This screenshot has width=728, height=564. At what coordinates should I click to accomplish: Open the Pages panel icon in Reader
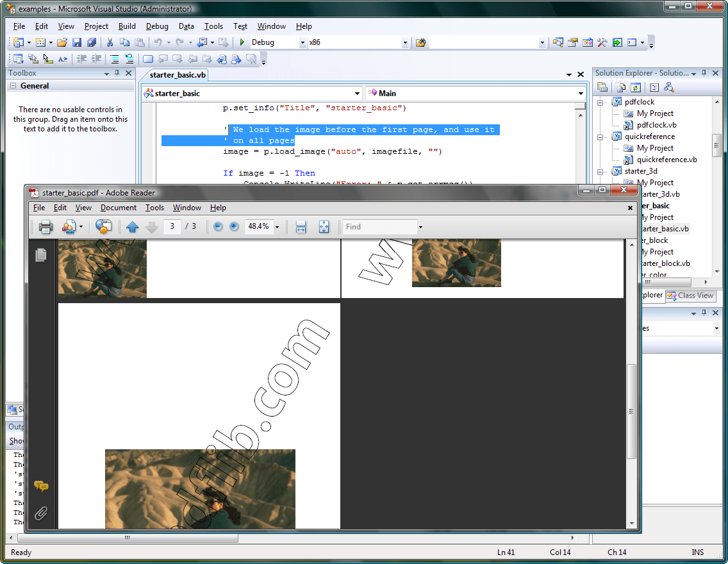click(41, 254)
